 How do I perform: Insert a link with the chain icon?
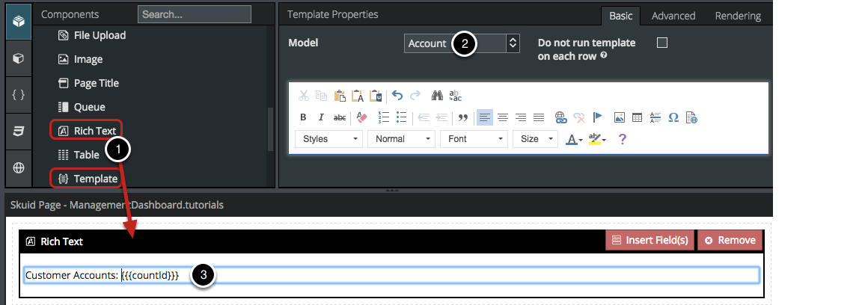tap(560, 117)
